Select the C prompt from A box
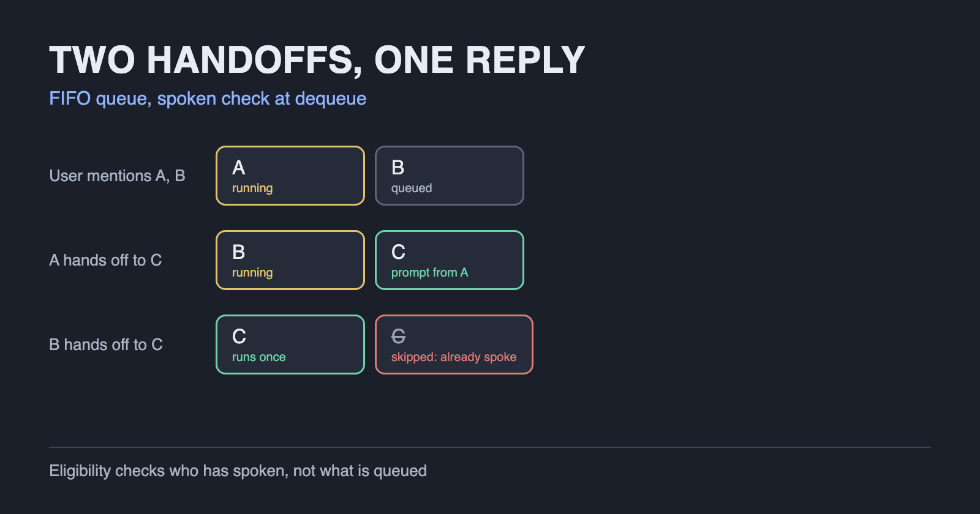This screenshot has width=980, height=514. click(450, 260)
